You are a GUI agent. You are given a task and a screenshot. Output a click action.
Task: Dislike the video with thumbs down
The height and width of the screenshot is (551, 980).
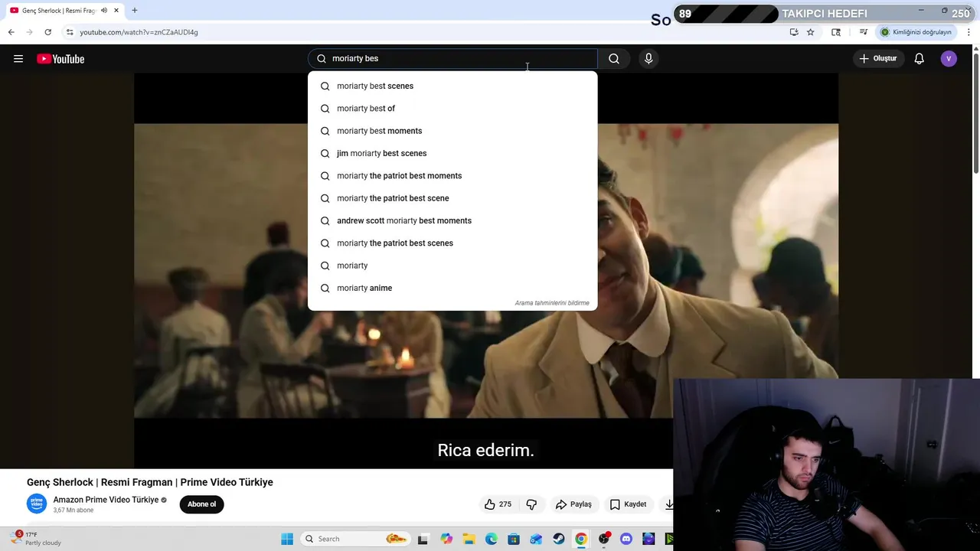(531, 504)
